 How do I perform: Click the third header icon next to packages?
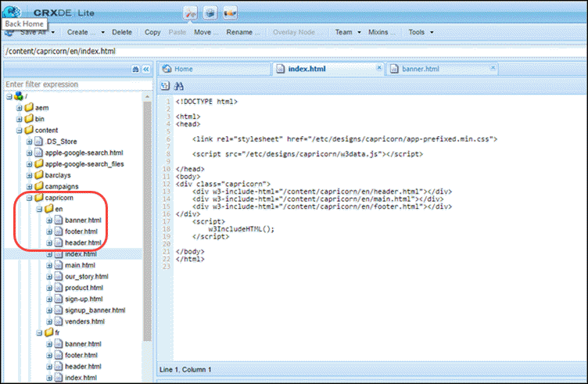point(230,13)
